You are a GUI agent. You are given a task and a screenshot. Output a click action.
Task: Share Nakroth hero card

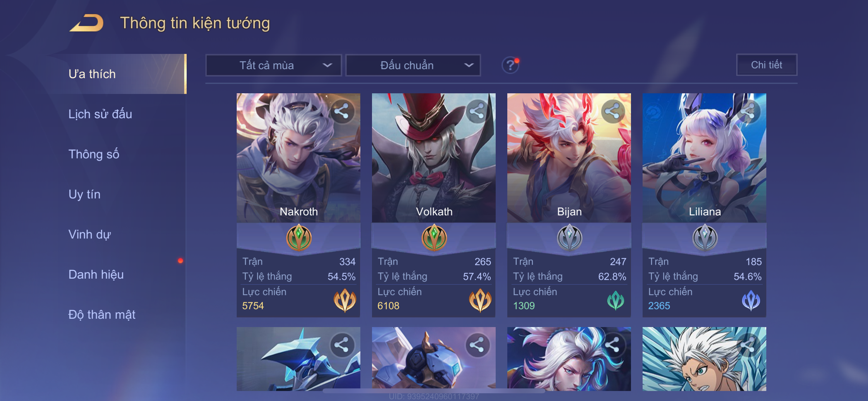pos(342,111)
